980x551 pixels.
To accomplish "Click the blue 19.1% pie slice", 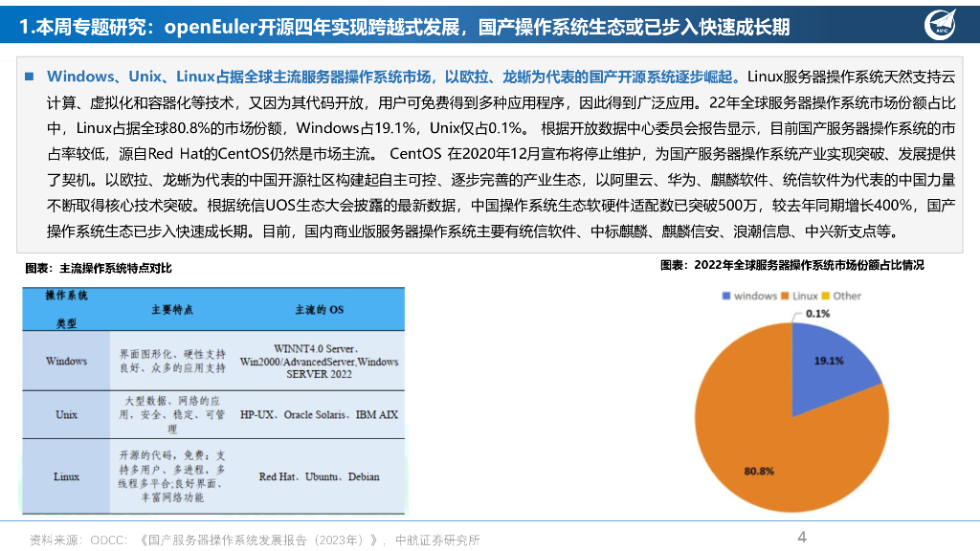I will (x=828, y=368).
